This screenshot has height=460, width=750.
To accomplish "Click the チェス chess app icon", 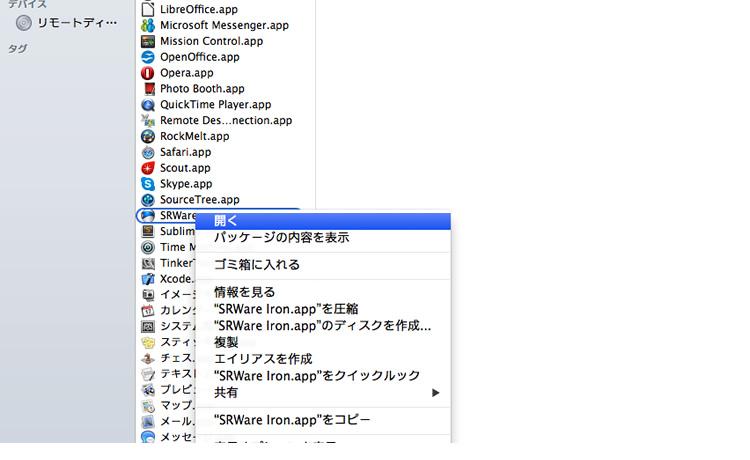I will pyautogui.click(x=148, y=358).
